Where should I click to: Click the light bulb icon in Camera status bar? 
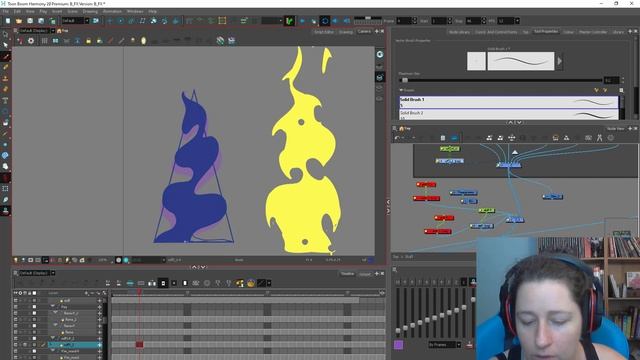point(16,260)
